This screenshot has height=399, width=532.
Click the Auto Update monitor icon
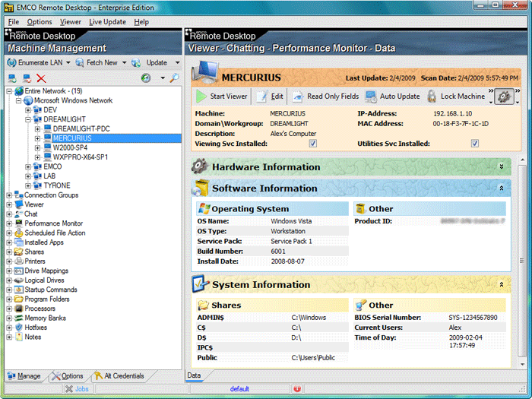pos(371,97)
